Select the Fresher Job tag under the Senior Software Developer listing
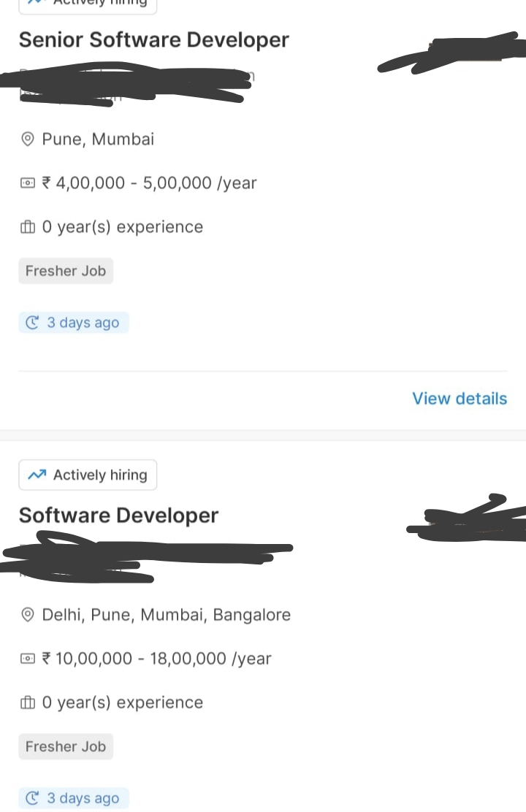This screenshot has height=812, width=526. (66, 272)
